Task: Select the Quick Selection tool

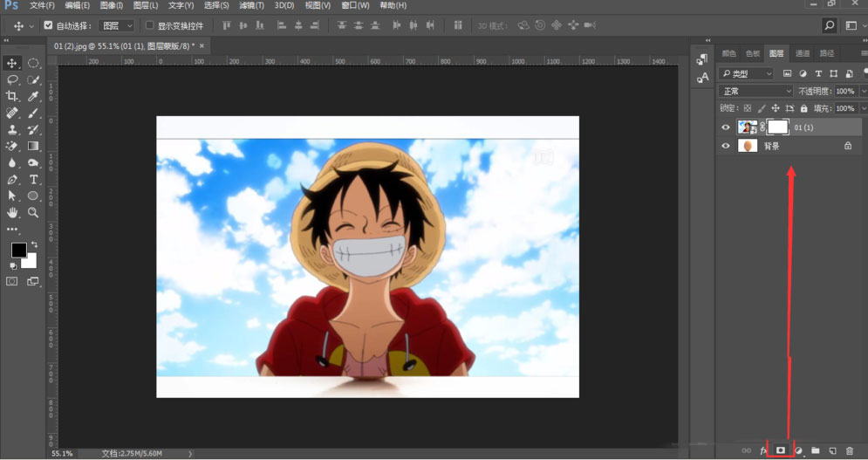Action: tap(33, 79)
